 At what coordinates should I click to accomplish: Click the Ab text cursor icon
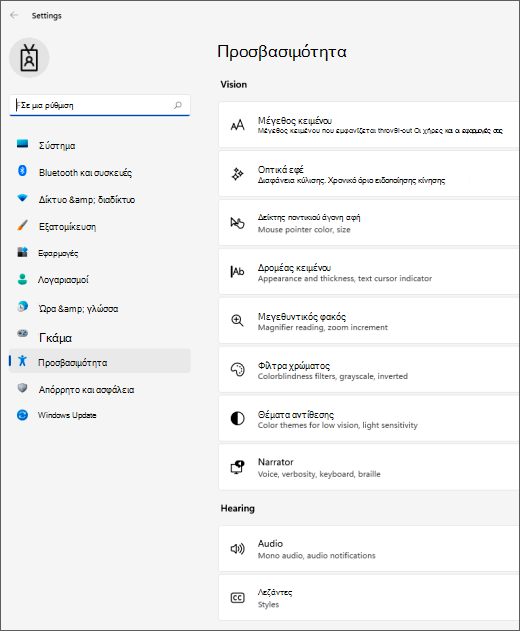(237, 272)
